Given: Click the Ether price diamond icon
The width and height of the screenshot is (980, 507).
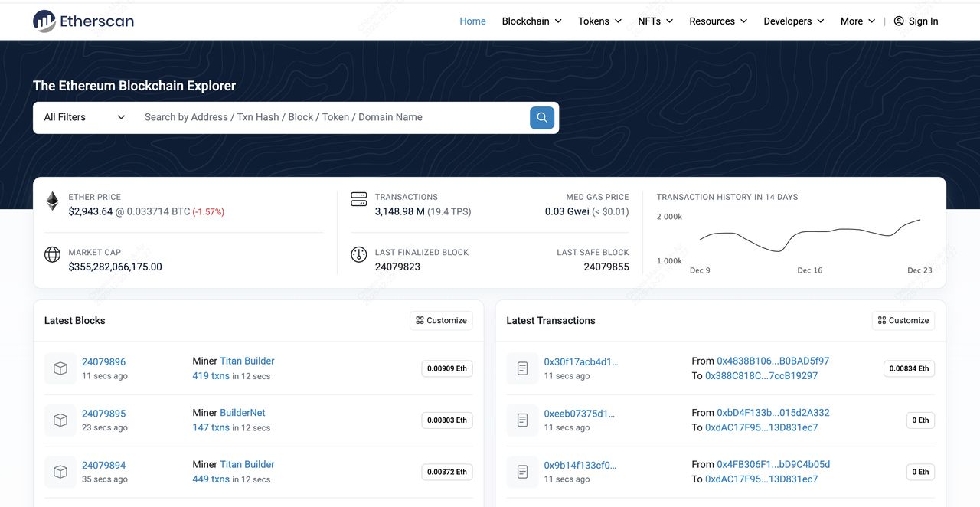Looking at the screenshot, I should tap(52, 201).
